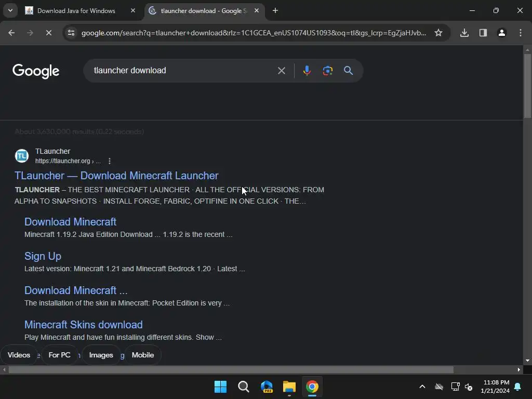Image resolution: width=532 pixels, height=399 pixels.
Task: Go to Google homepage via logo
Action: point(36,71)
